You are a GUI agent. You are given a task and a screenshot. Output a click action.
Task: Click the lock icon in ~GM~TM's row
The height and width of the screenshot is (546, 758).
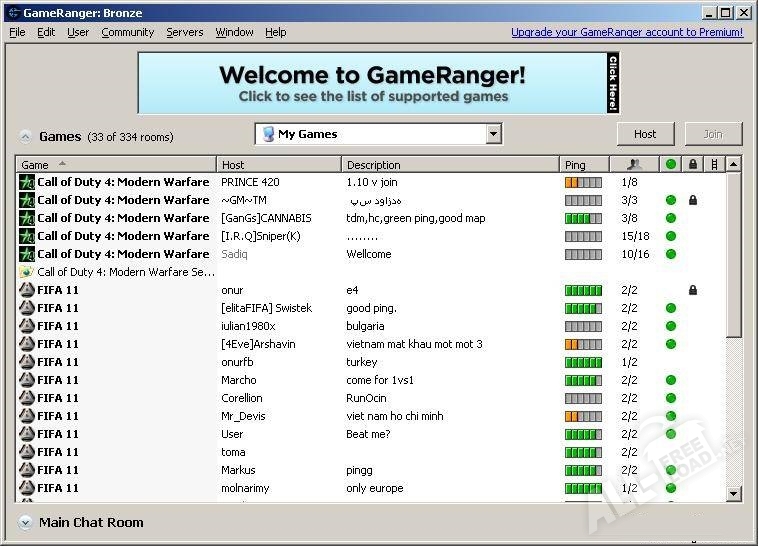[692, 200]
